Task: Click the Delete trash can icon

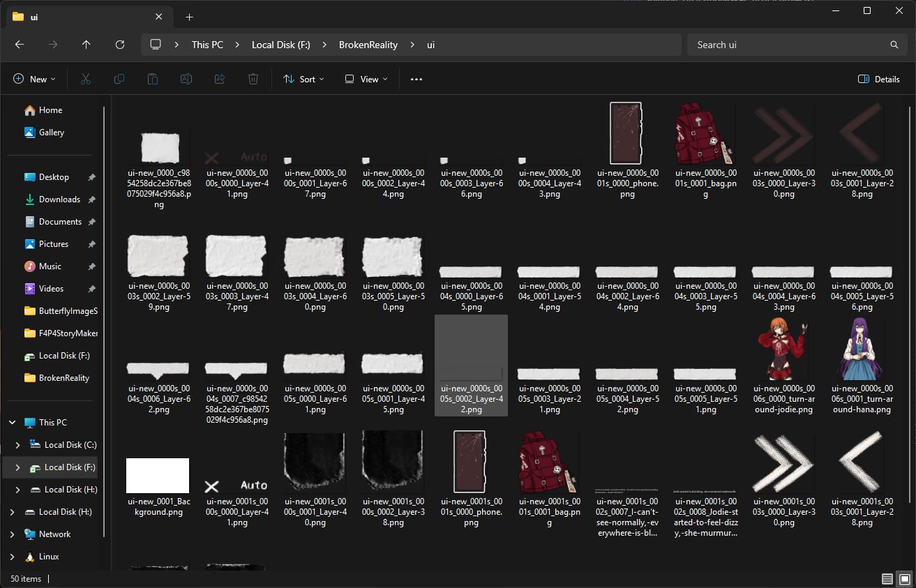Action: tap(253, 80)
